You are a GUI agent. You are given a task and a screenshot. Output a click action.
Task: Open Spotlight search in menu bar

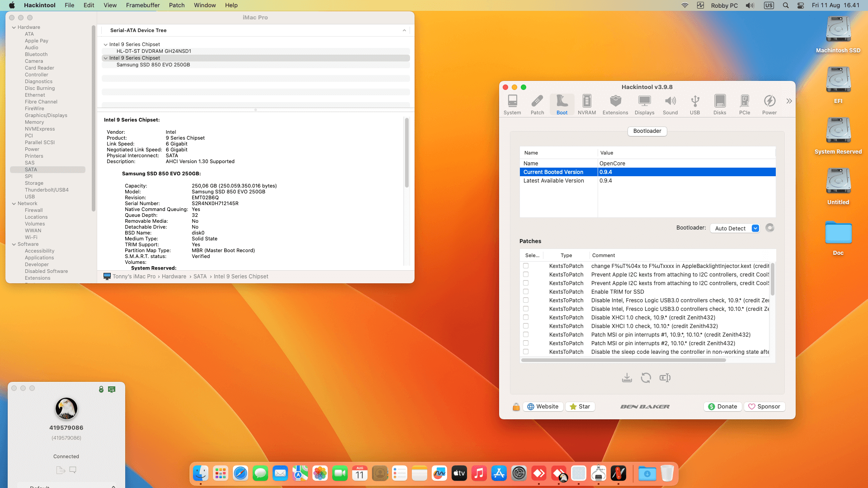coord(786,5)
